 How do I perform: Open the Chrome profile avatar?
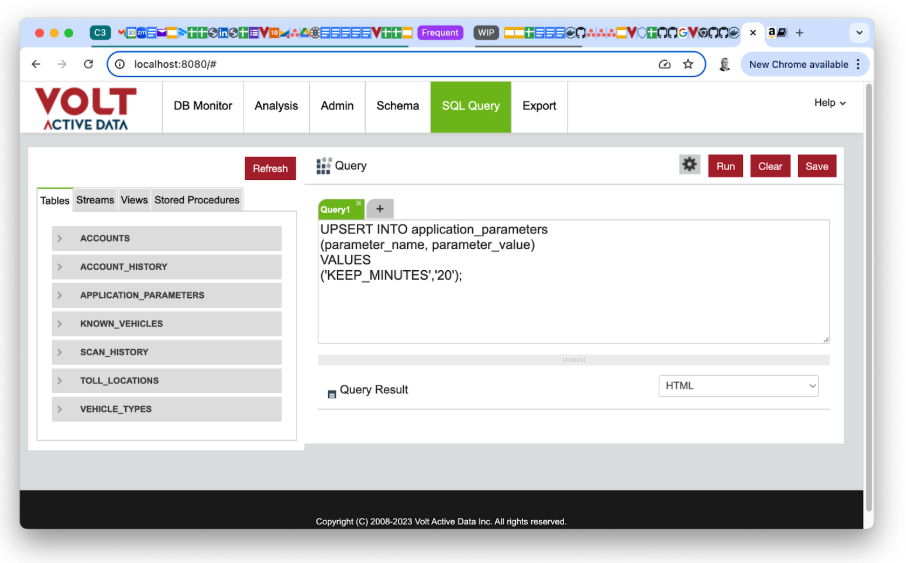(x=724, y=64)
